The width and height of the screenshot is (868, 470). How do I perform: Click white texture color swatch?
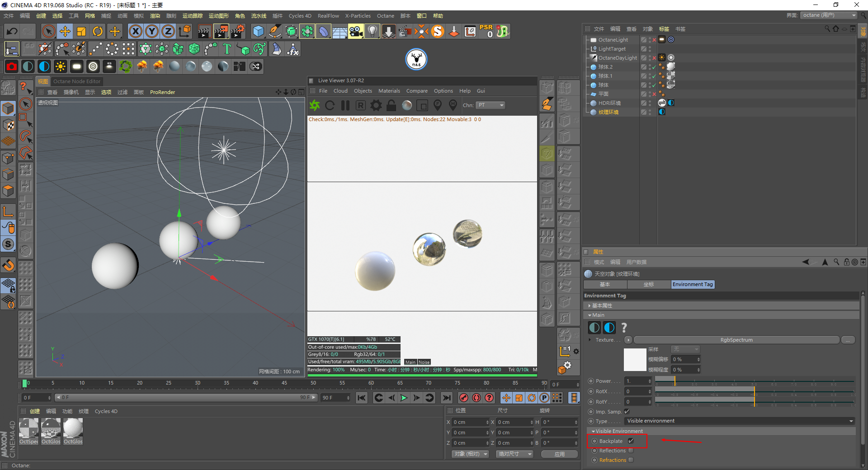click(x=635, y=360)
